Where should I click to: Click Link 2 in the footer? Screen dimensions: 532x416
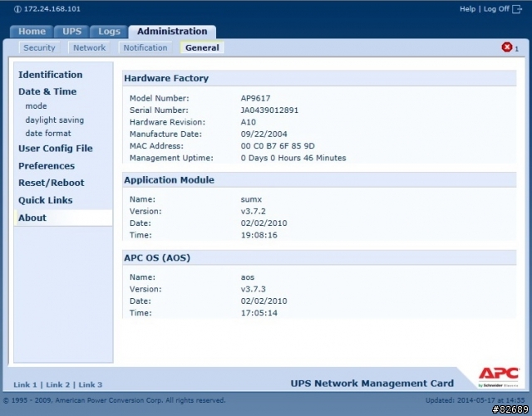(58, 384)
